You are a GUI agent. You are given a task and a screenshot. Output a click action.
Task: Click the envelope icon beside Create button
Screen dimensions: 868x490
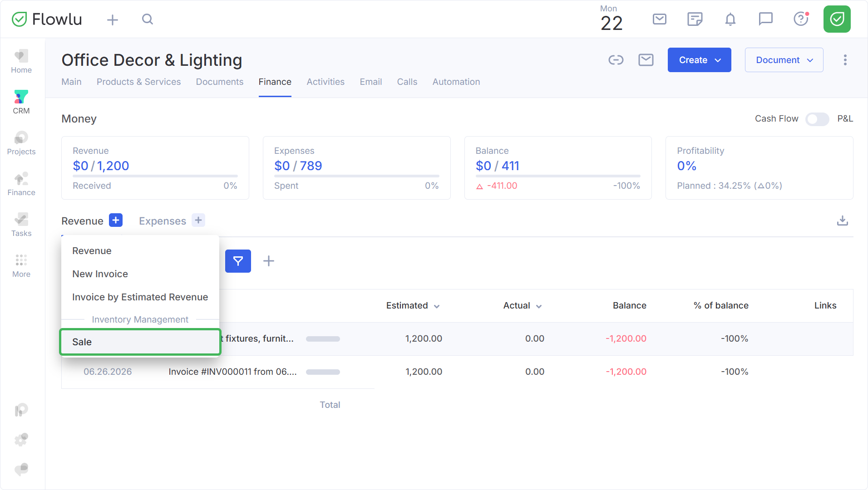tap(646, 60)
